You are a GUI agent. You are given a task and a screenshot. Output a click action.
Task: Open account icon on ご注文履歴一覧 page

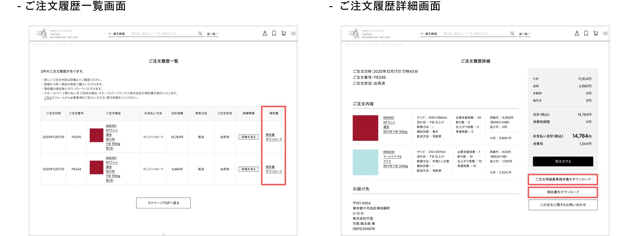(265, 33)
